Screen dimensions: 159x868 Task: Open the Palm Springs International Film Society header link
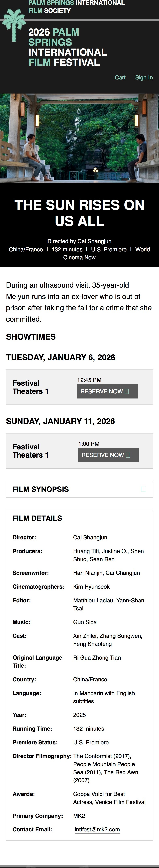click(76, 7)
